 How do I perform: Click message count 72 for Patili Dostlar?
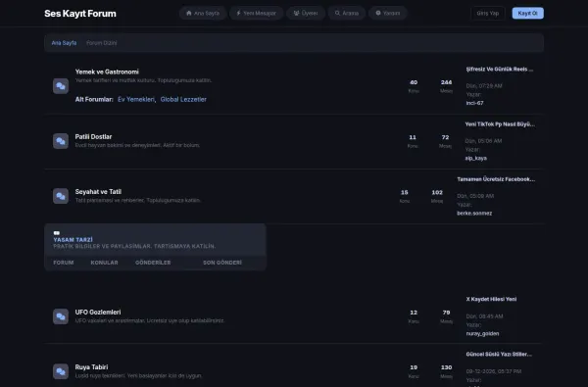click(x=445, y=137)
